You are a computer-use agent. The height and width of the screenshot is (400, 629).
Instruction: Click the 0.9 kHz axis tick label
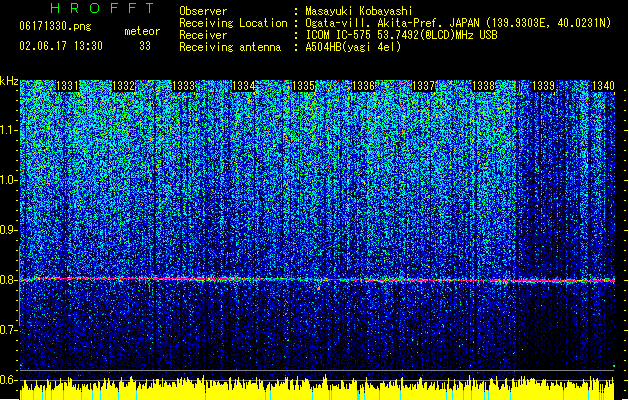(x=9, y=230)
